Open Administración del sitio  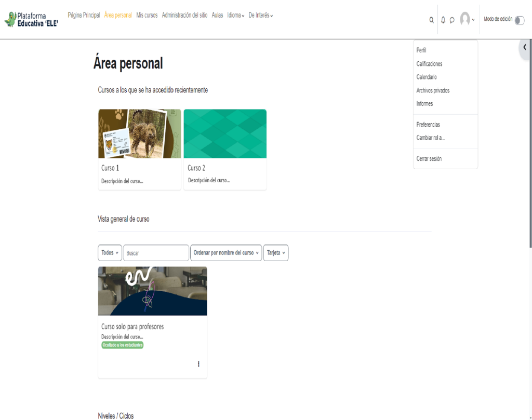(184, 16)
